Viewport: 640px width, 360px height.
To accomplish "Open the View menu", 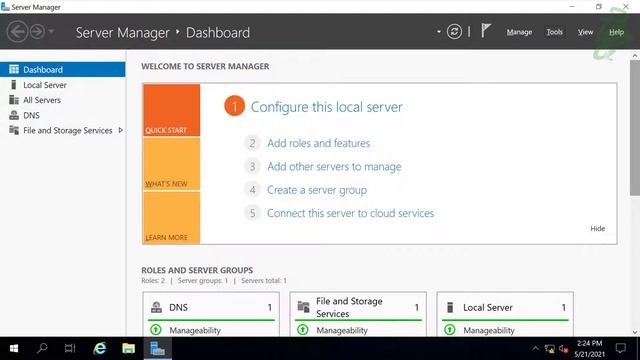I will click(585, 32).
